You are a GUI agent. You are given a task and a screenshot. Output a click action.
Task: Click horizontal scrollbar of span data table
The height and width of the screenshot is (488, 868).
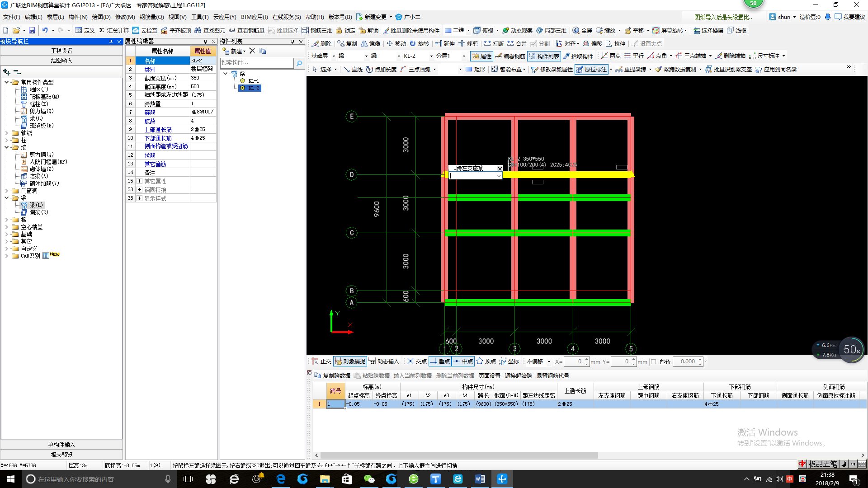pyautogui.click(x=459, y=455)
